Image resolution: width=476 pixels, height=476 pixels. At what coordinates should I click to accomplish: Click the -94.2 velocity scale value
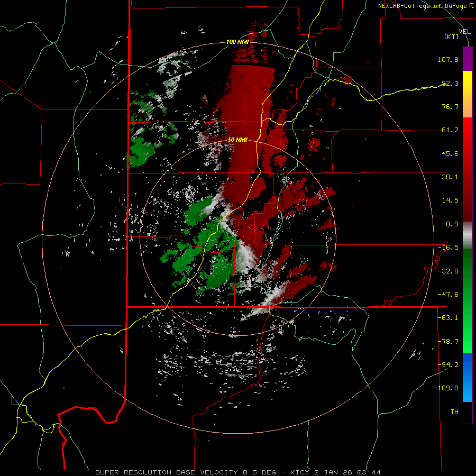[x=448, y=364]
